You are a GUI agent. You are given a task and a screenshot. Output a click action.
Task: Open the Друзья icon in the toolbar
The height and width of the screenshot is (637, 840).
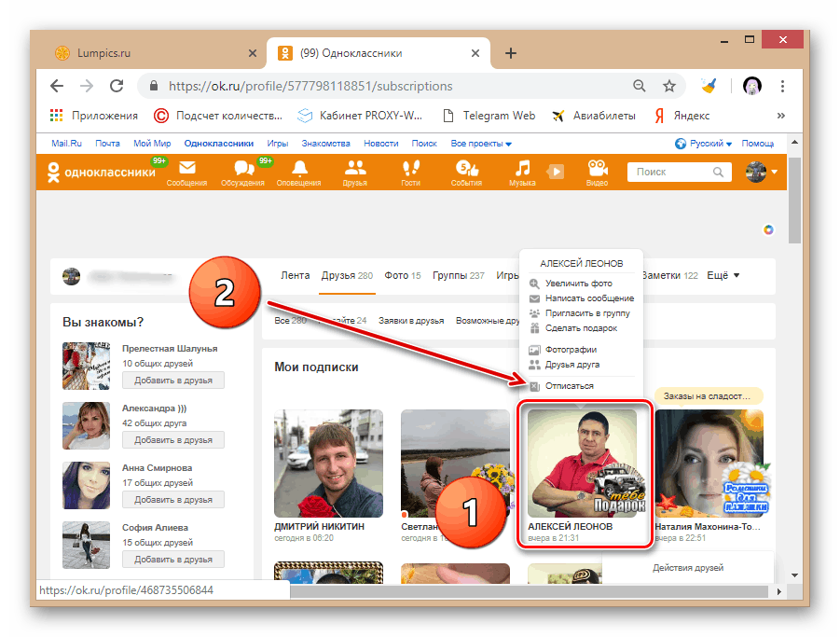(x=354, y=172)
